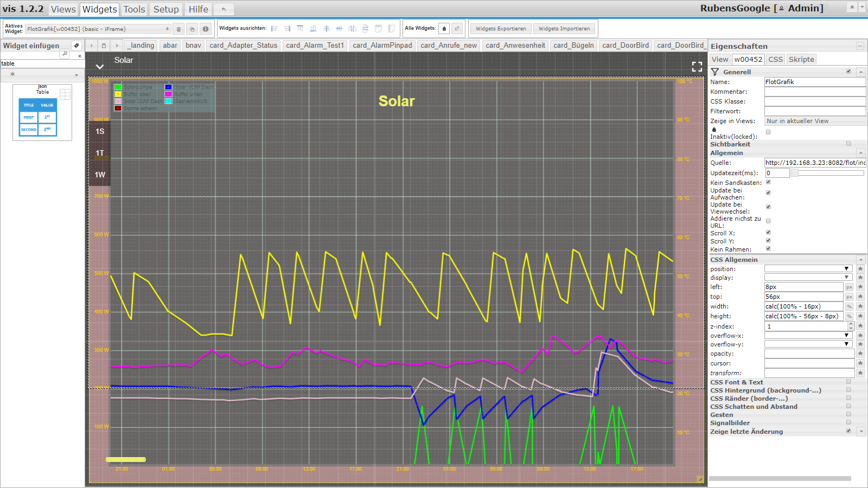
Task: Click the copy widget icon
Action: tap(192, 29)
